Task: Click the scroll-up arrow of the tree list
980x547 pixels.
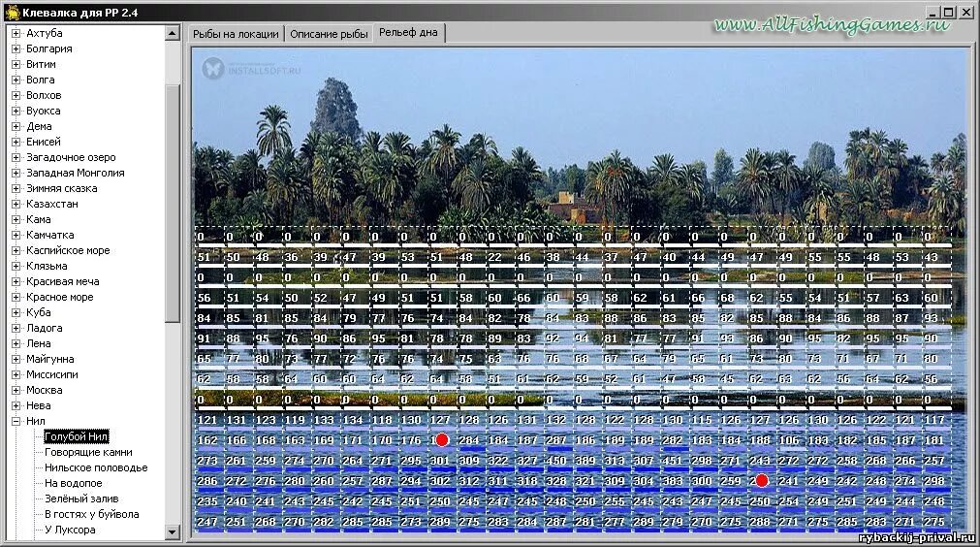Action: pyautogui.click(x=173, y=33)
